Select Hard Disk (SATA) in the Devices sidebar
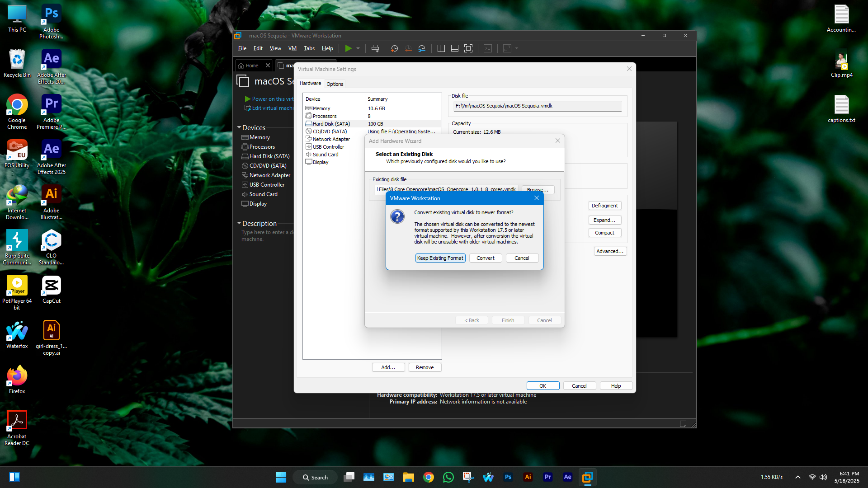The width and height of the screenshot is (868, 488). pos(269,156)
